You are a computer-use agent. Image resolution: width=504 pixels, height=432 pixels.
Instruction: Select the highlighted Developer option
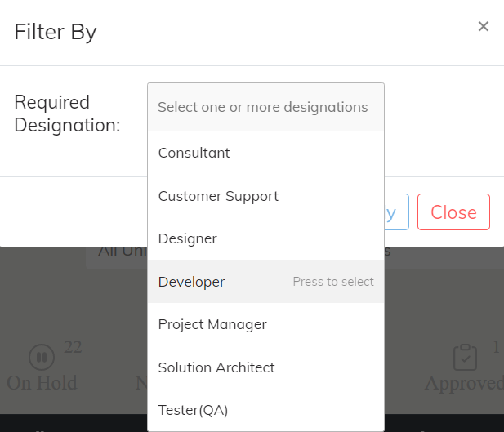click(x=265, y=282)
